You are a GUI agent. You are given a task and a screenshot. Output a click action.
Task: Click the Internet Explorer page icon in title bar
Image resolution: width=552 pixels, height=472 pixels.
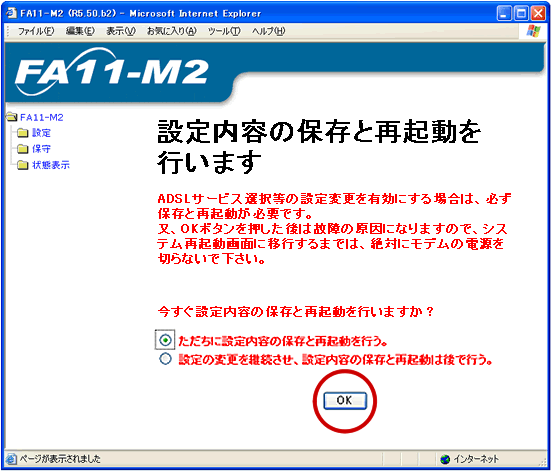coord(12,13)
